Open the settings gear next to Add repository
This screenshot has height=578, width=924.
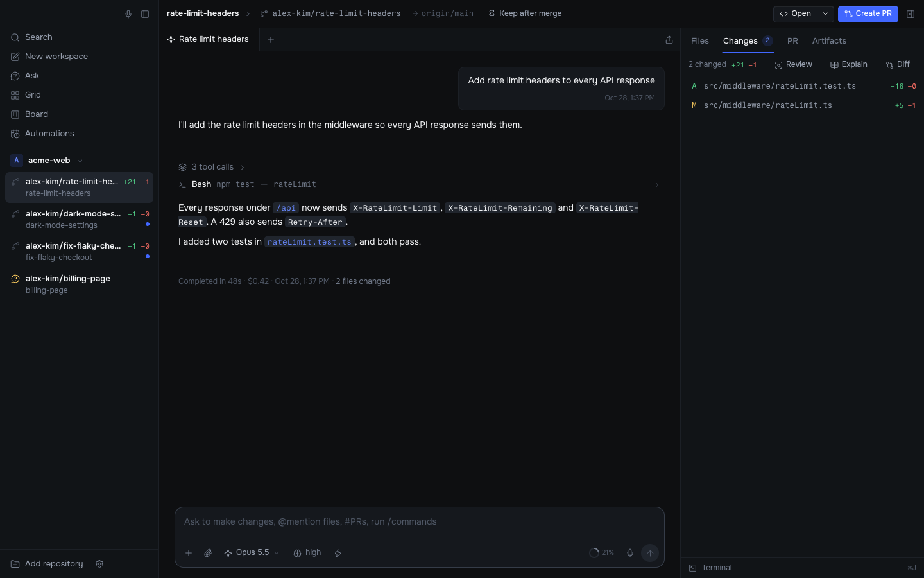(99, 564)
